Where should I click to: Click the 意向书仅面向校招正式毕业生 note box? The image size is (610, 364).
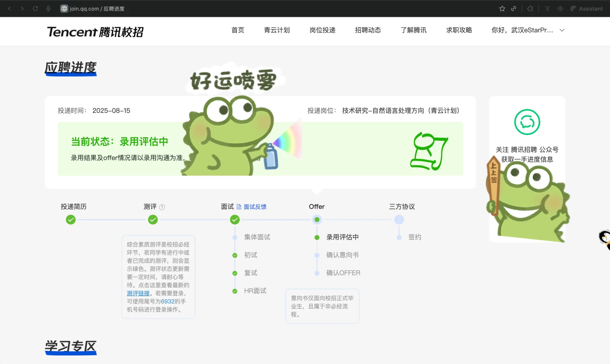[323, 306]
